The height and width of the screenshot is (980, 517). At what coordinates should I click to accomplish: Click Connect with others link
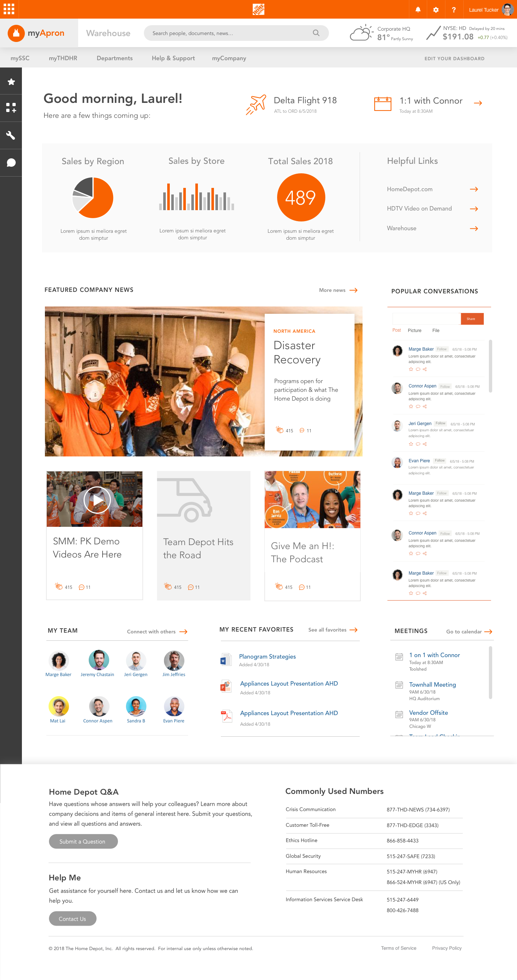point(157,632)
